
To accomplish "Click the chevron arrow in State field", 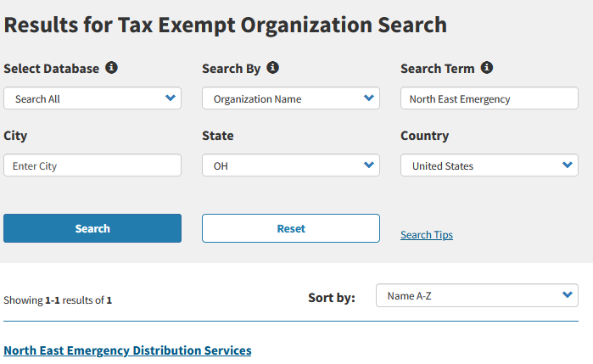I will click(369, 165).
